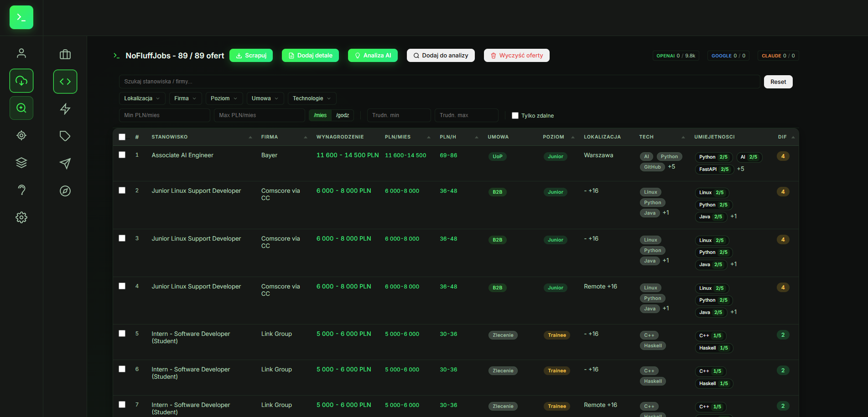This screenshot has width=868, height=417.
Task: Open the question mark help icon
Action: pos(21,190)
